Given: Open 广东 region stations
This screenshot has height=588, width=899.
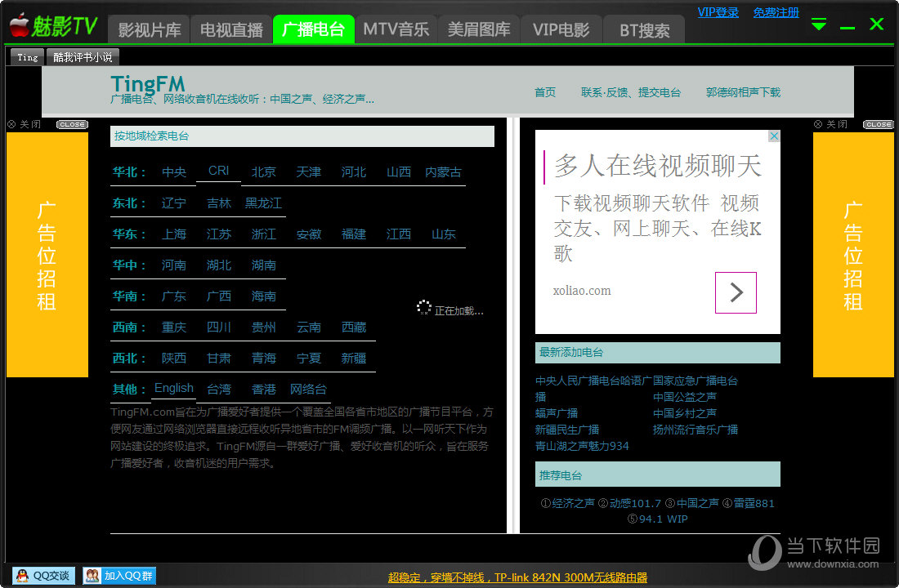Looking at the screenshot, I should (174, 296).
